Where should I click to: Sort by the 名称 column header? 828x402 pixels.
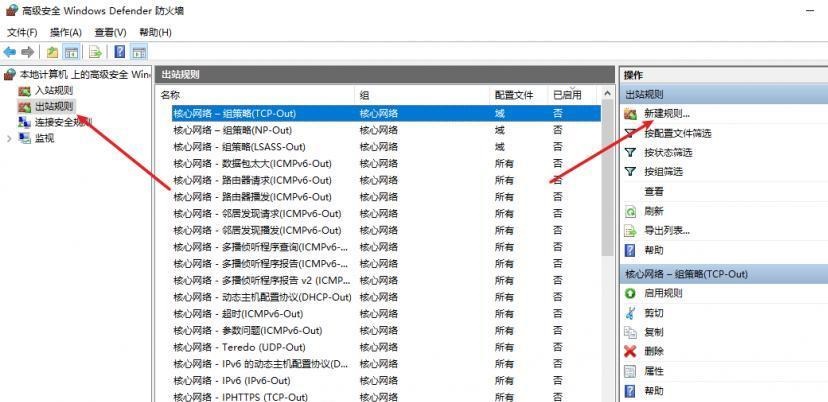tap(257, 95)
